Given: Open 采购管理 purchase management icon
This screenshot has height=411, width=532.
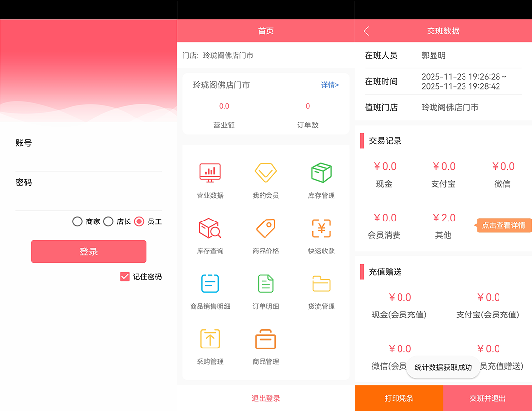Looking at the screenshot, I should point(210,339).
